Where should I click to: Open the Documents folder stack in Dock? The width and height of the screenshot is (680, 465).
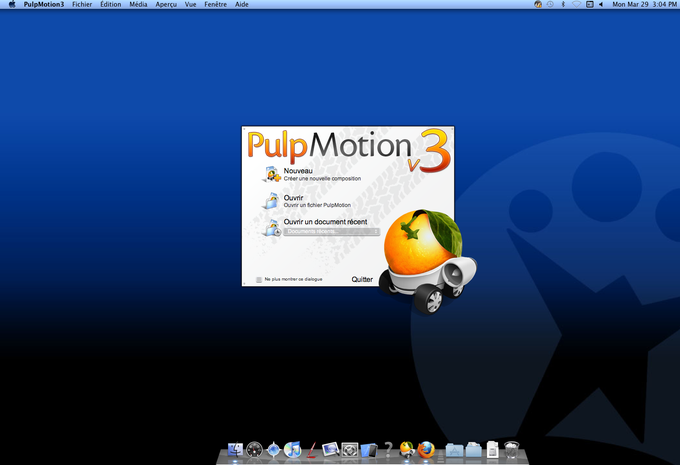pos(473,450)
